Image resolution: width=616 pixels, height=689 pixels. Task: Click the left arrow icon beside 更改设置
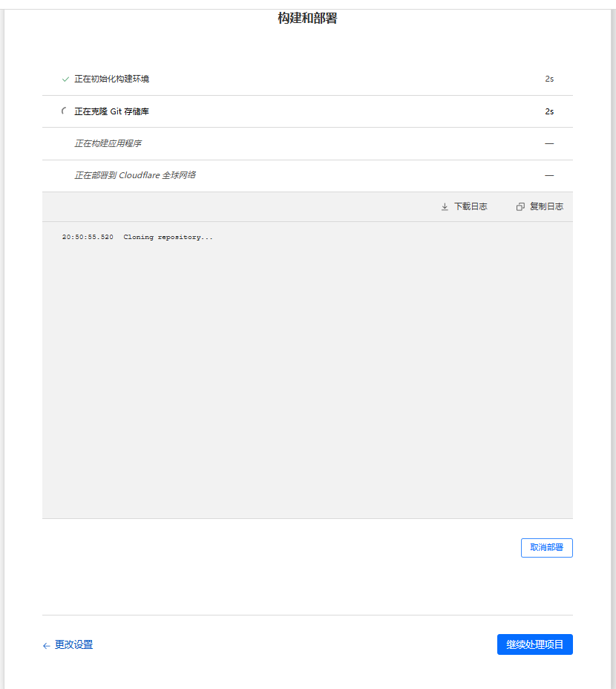(46, 646)
